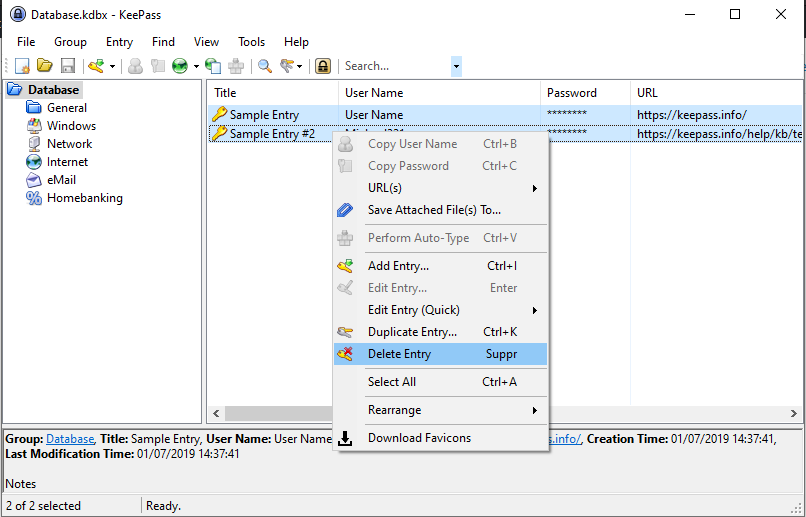Image resolution: width=806 pixels, height=517 pixels.
Task: Choose Perform Auto-Type in context menu
Action: click(x=441, y=238)
